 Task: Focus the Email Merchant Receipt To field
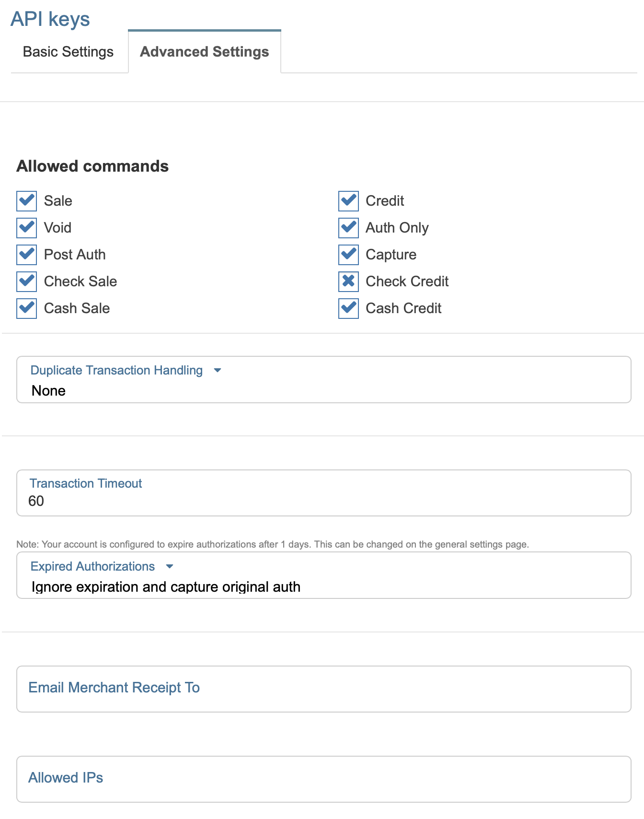[323, 689]
